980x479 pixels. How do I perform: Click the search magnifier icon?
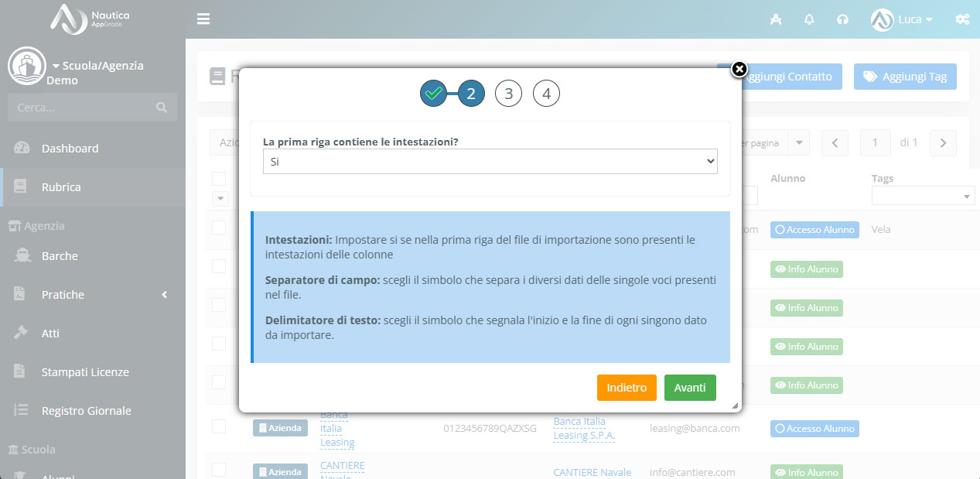pyautogui.click(x=161, y=108)
